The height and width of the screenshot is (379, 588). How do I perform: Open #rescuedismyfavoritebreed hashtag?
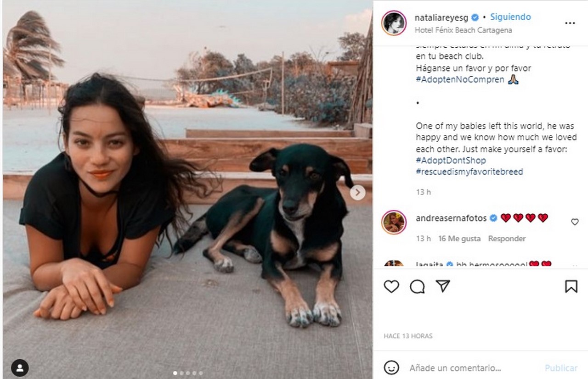469,172
